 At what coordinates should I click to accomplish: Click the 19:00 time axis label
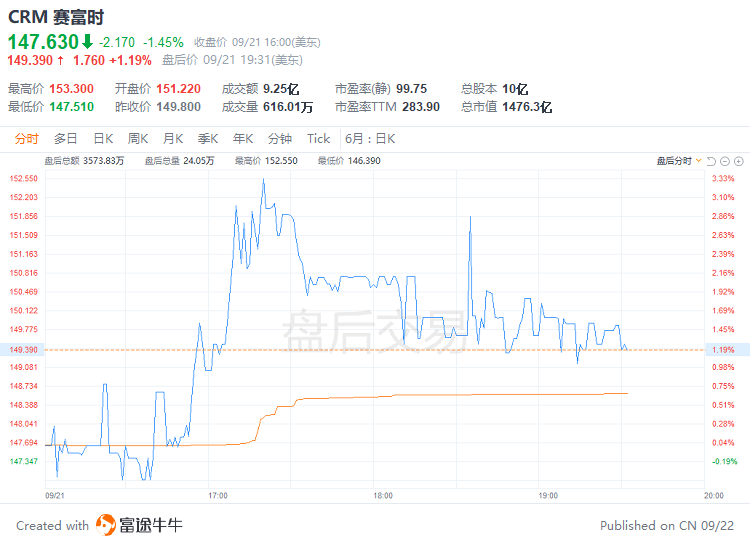(x=548, y=495)
